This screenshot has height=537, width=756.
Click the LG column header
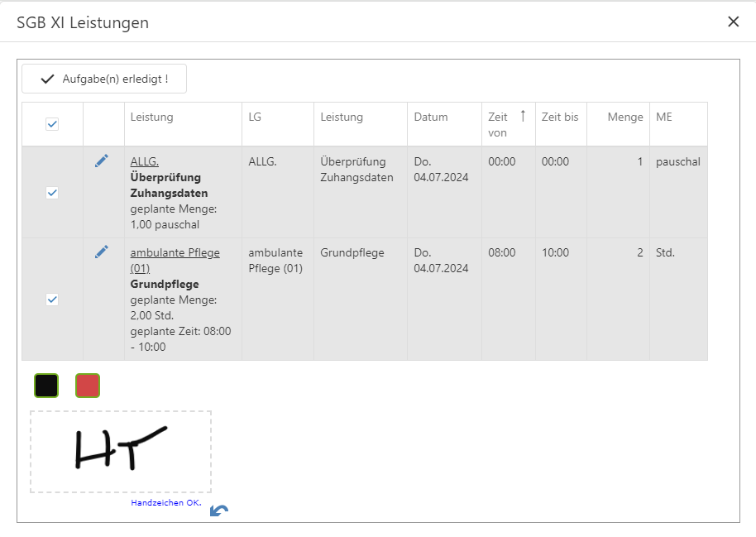(x=255, y=117)
